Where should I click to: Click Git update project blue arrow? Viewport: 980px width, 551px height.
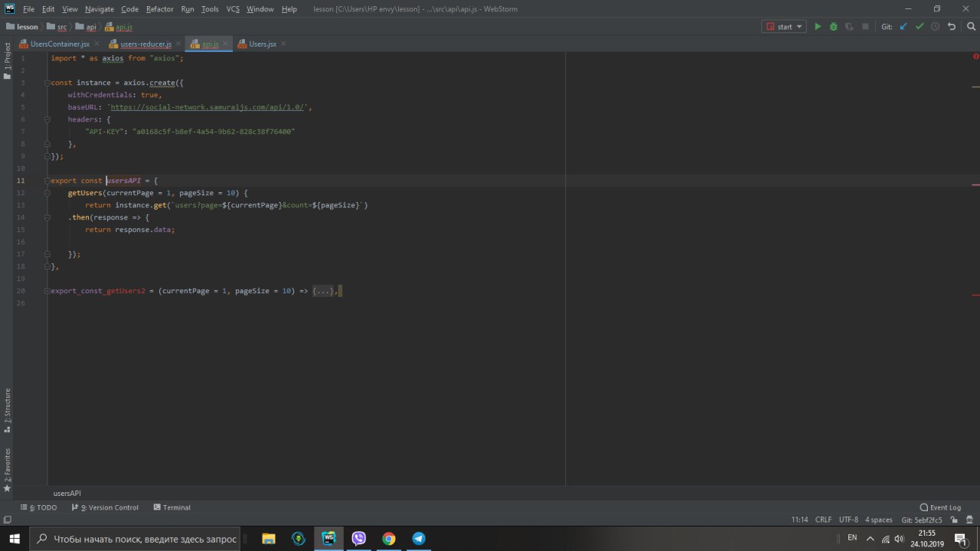903,27
